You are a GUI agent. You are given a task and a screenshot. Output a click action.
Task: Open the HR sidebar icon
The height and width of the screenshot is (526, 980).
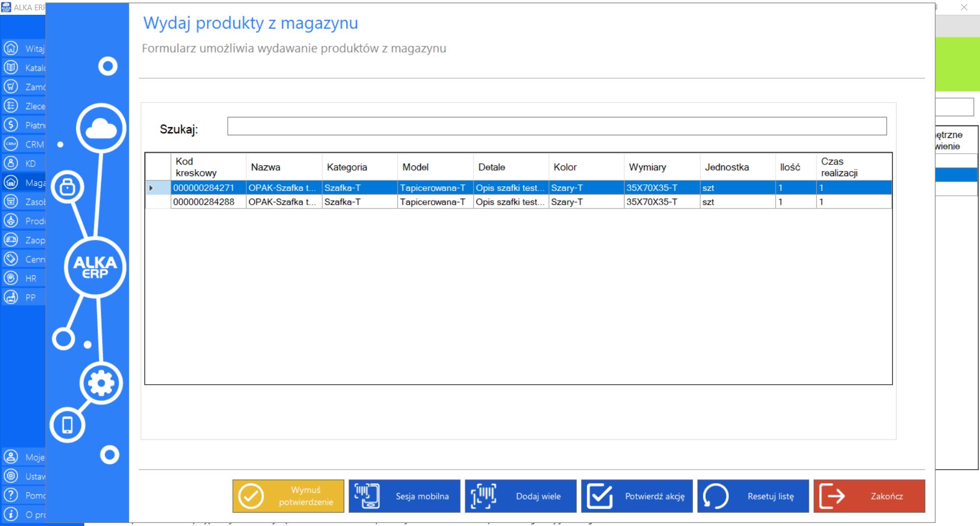tap(11, 278)
